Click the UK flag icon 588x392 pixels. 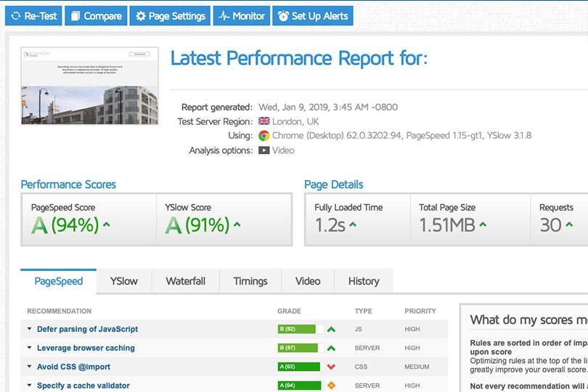click(x=264, y=121)
